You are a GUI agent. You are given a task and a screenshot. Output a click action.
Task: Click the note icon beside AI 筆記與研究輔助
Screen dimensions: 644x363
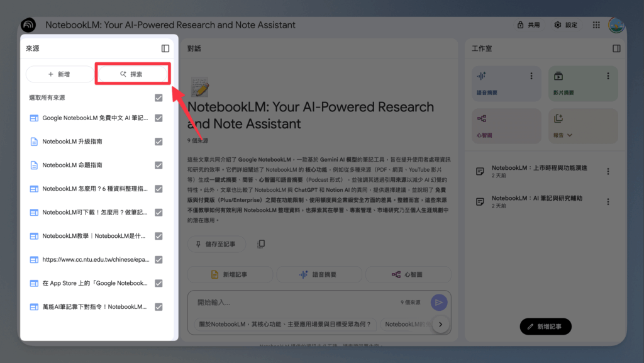tap(480, 201)
